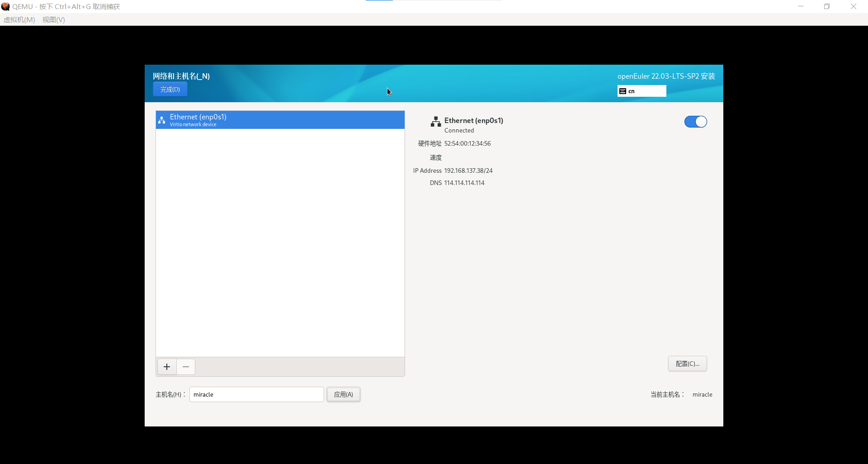868x464 pixels.
Task: Click the openEuler 22.03-LTS-SP2 安装 title
Action: pyautogui.click(x=666, y=76)
